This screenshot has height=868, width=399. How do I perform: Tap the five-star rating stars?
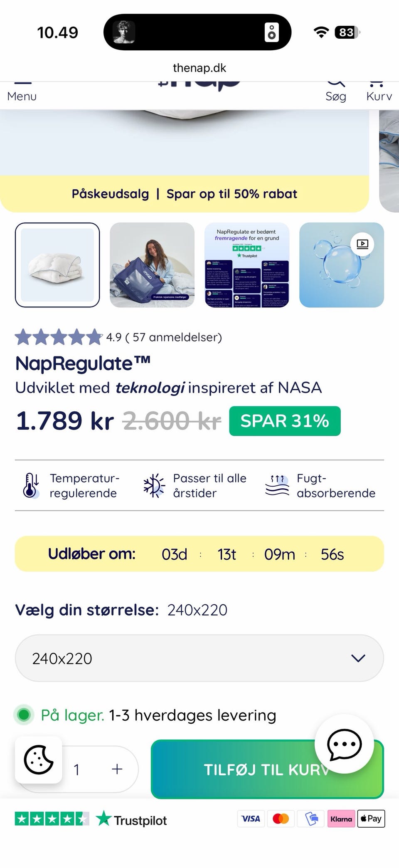click(58, 337)
